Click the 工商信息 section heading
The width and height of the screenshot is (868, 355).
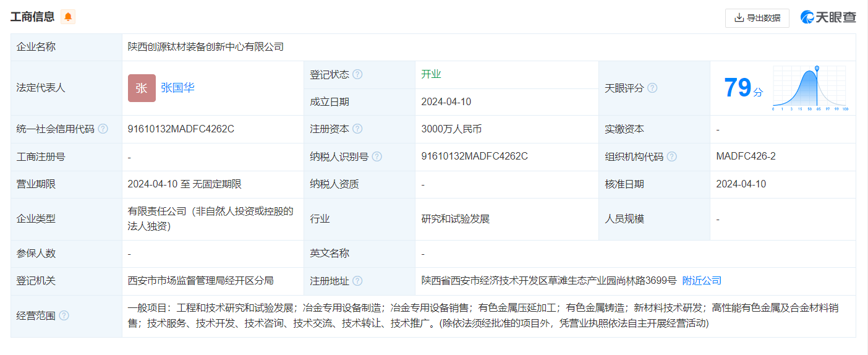click(32, 17)
